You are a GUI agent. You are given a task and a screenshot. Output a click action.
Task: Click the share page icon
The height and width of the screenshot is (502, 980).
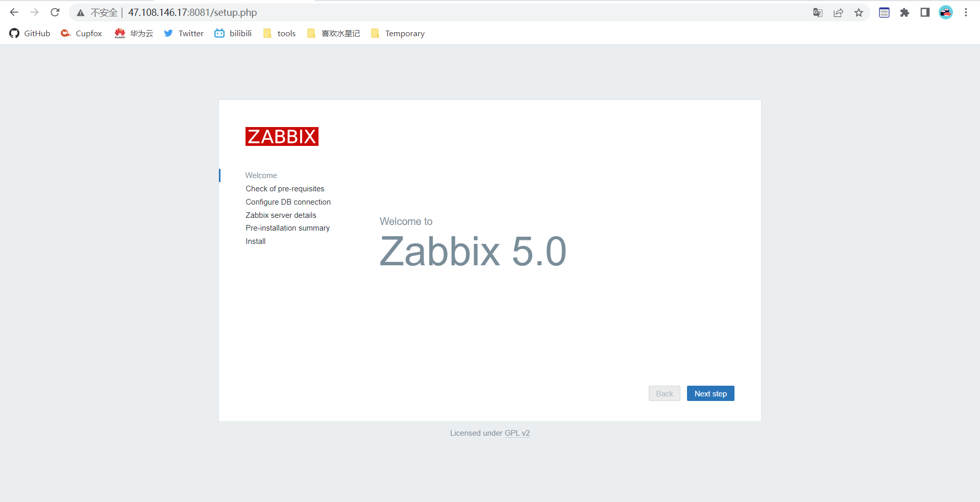click(x=838, y=13)
